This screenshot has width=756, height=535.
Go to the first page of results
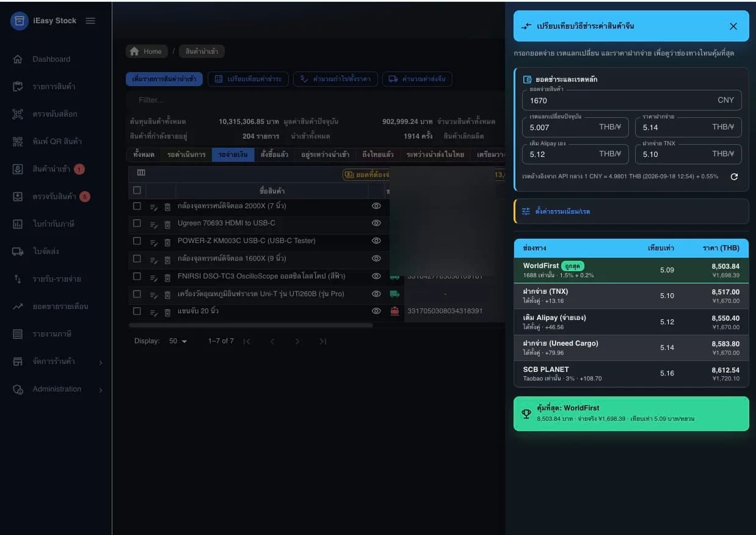[x=247, y=341]
